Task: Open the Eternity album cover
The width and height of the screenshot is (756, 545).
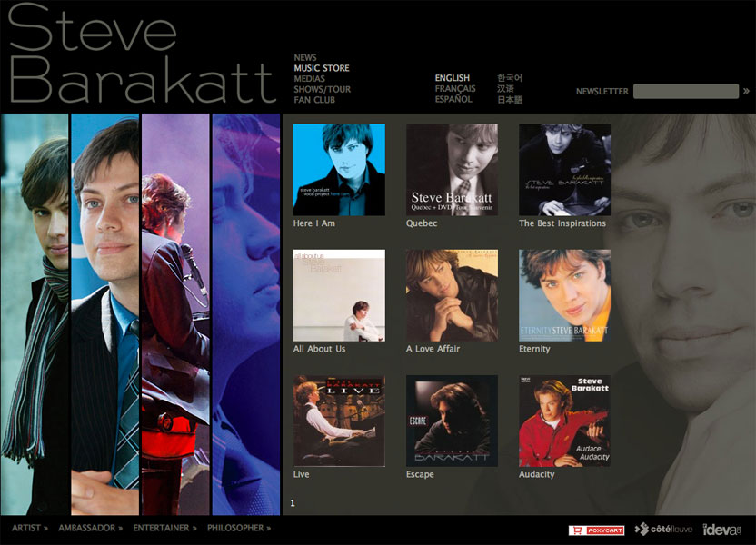Action: (x=564, y=295)
